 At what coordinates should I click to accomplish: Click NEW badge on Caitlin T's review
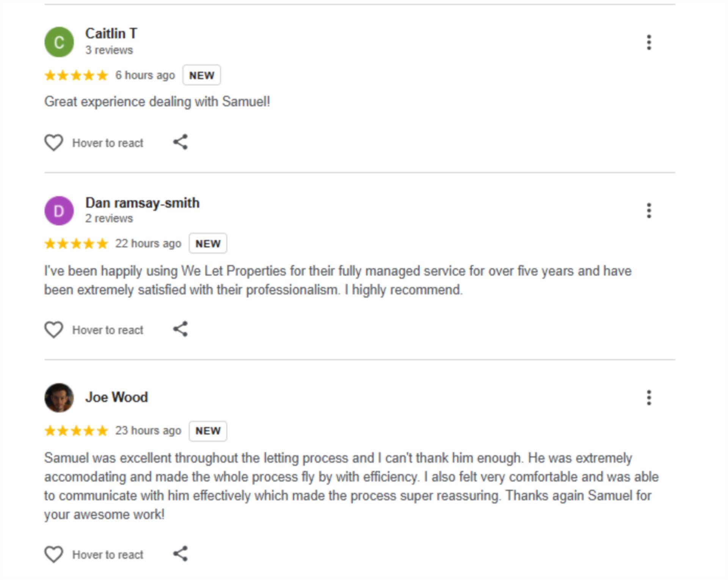click(x=201, y=75)
